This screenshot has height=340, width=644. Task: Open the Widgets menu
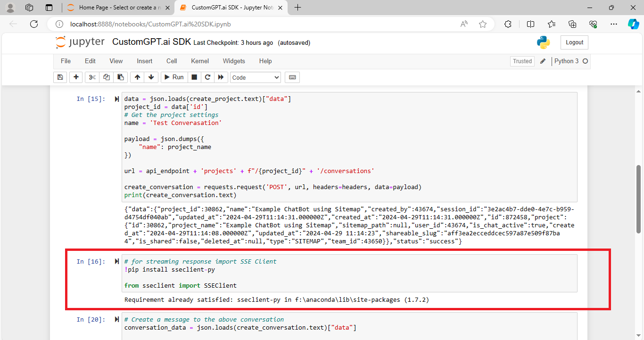(233, 61)
